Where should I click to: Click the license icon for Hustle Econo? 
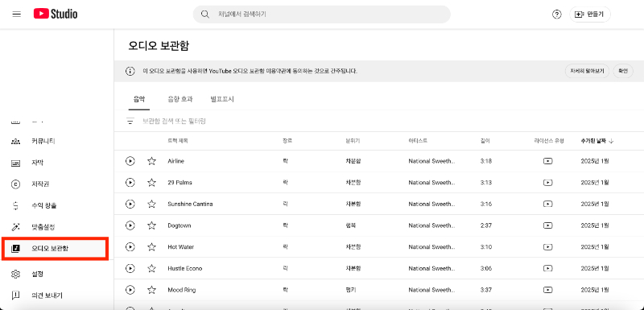click(x=547, y=268)
